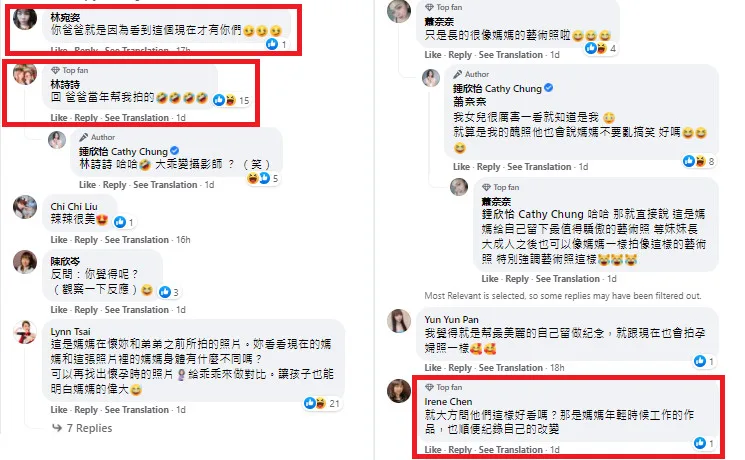
Task: Expand the 7 Replies thread
Action: pos(83,428)
